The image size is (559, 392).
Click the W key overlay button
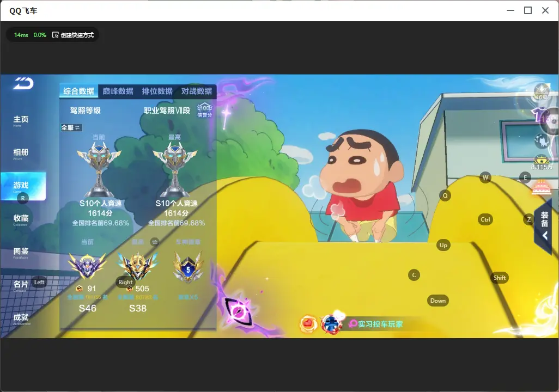pyautogui.click(x=485, y=177)
